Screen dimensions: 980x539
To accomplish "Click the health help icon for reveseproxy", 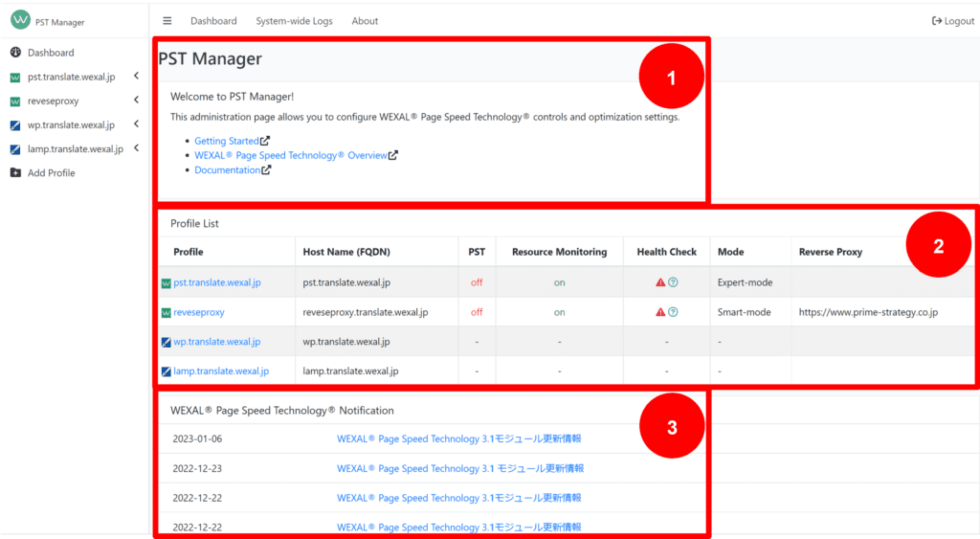I will [673, 311].
